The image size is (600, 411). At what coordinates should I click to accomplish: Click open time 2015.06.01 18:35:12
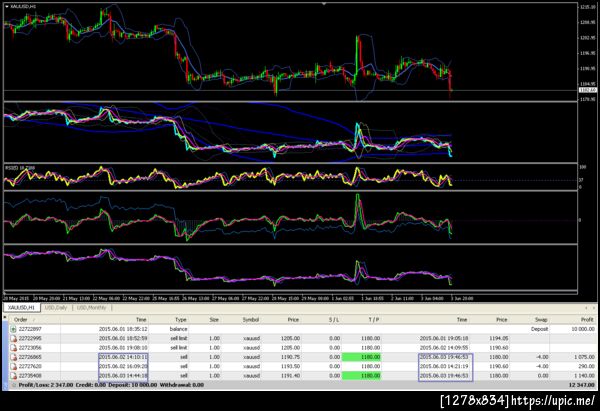pyautogui.click(x=123, y=329)
